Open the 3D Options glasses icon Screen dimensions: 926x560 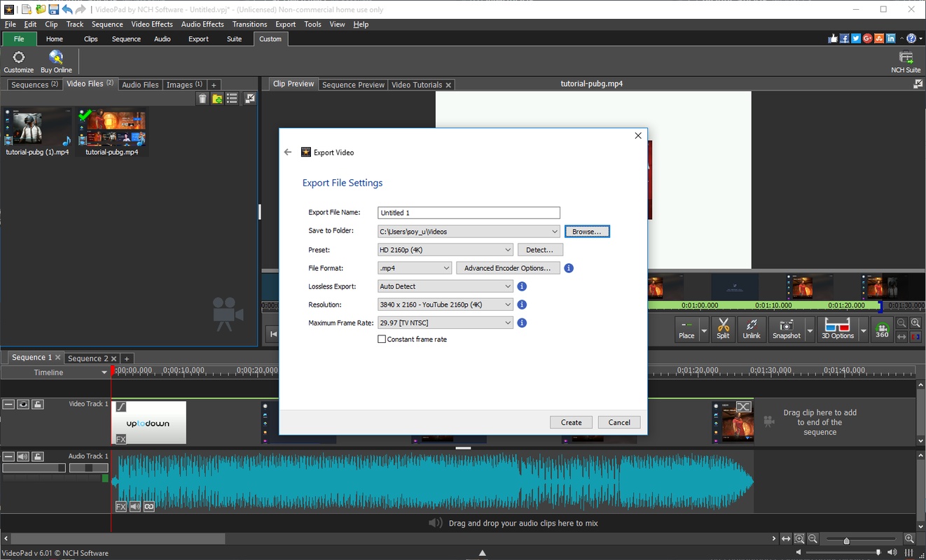coord(837,328)
